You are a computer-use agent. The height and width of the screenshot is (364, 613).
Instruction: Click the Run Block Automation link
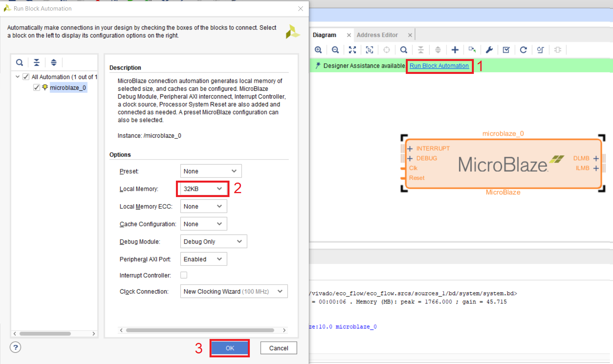pyautogui.click(x=439, y=66)
